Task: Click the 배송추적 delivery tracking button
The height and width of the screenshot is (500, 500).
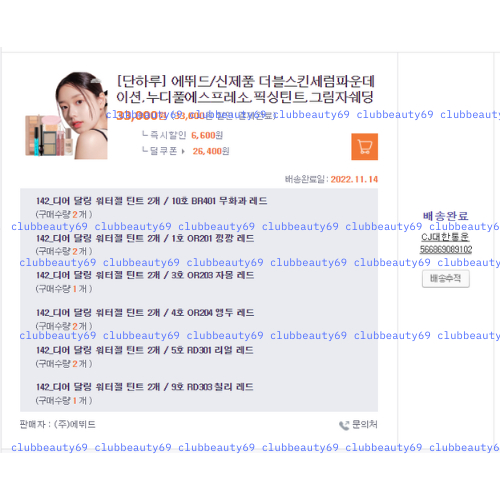Action: pos(446,279)
